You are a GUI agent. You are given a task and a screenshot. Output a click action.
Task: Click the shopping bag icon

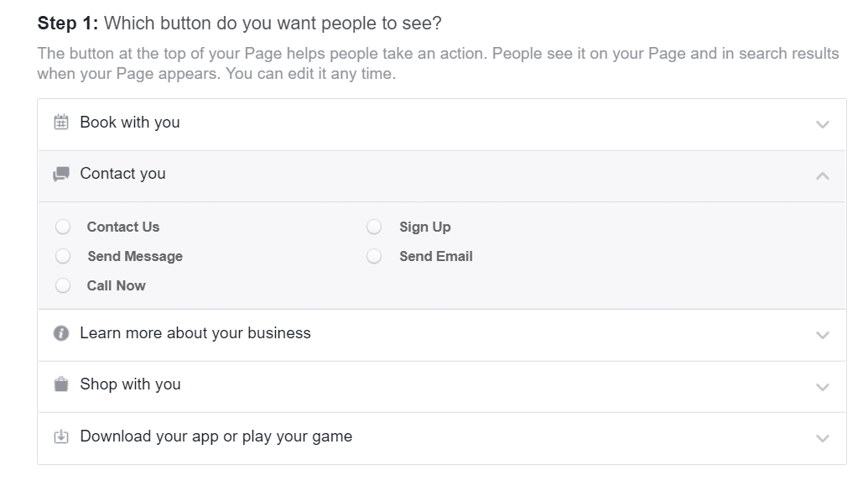pyautogui.click(x=61, y=384)
